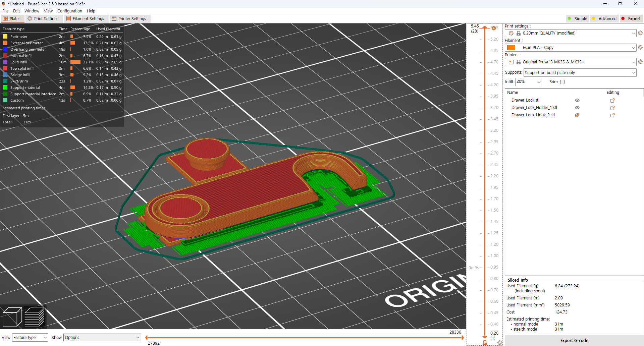
Task: Edit Original Prusa printer preset via gear icon
Action: [x=640, y=62]
